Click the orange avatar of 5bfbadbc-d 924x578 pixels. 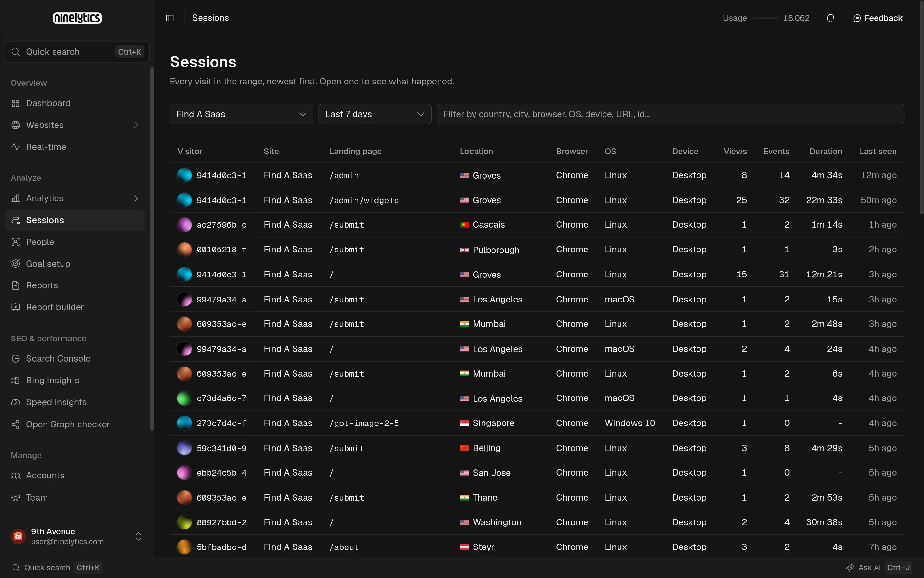[x=184, y=547]
